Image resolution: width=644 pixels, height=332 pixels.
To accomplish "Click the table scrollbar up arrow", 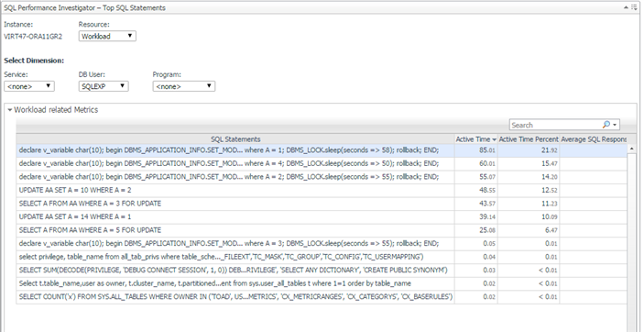I will pos(632,149).
